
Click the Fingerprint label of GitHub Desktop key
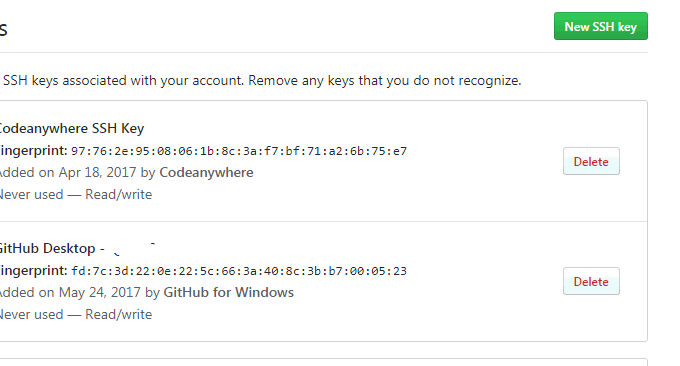tap(33, 271)
